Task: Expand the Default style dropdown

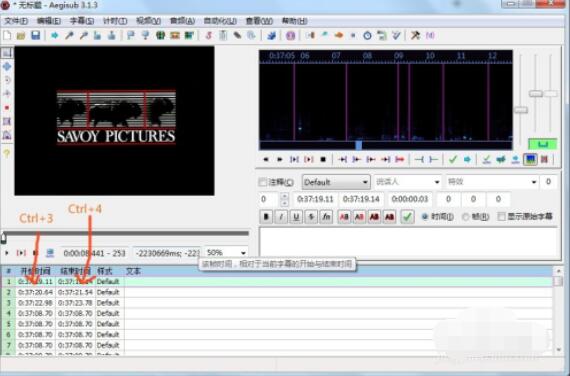Action: [x=336, y=182]
